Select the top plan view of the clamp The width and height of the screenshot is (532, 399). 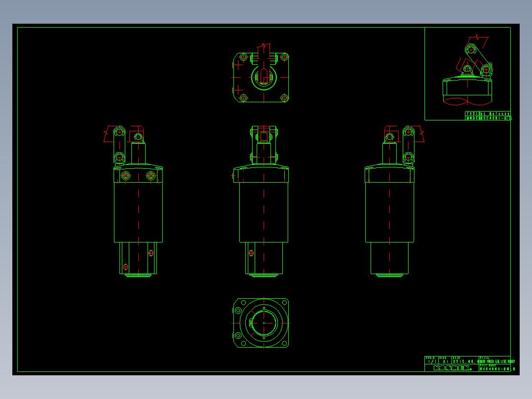pos(261,73)
